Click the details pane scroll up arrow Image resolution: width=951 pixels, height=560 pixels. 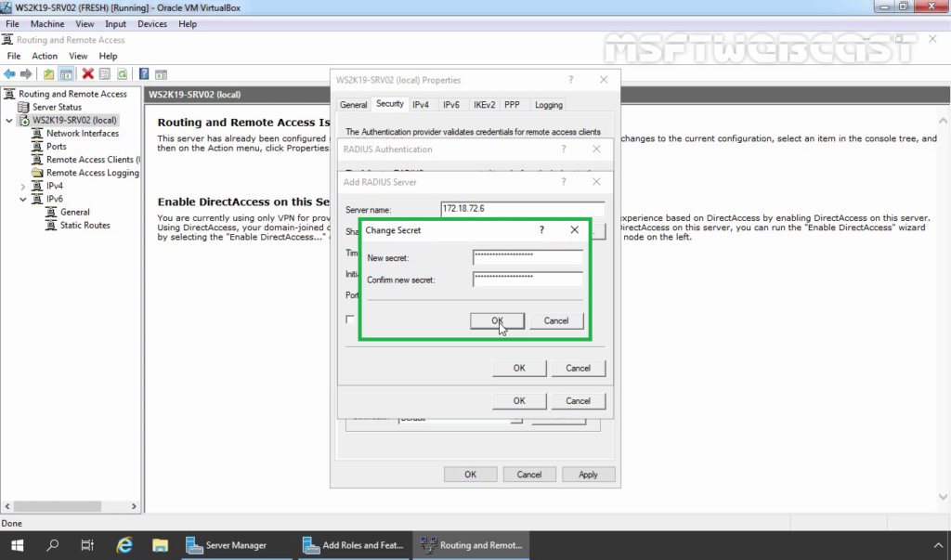tap(944, 122)
